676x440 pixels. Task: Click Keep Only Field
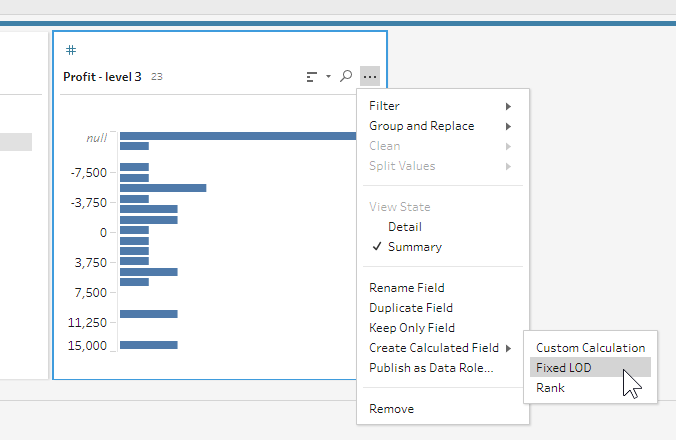click(x=411, y=328)
